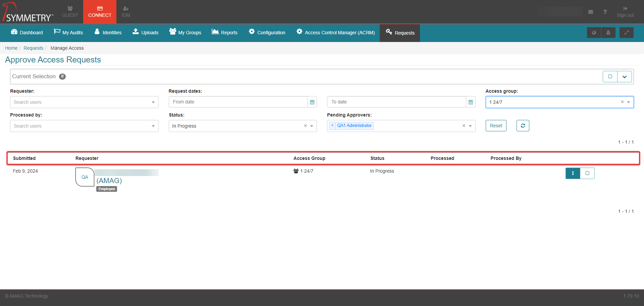Open the Status dropdown arrow
This screenshot has height=306, width=644.
click(x=312, y=126)
